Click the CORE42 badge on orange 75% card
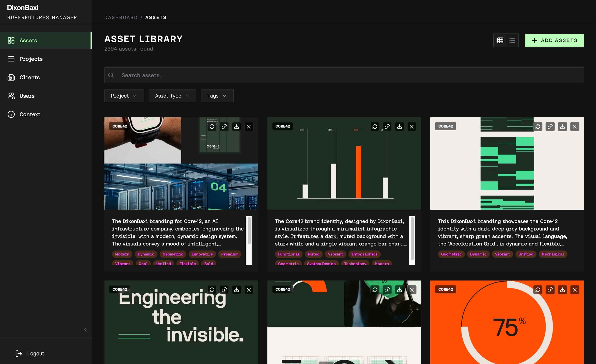This screenshot has height=364, width=596. [x=446, y=289]
